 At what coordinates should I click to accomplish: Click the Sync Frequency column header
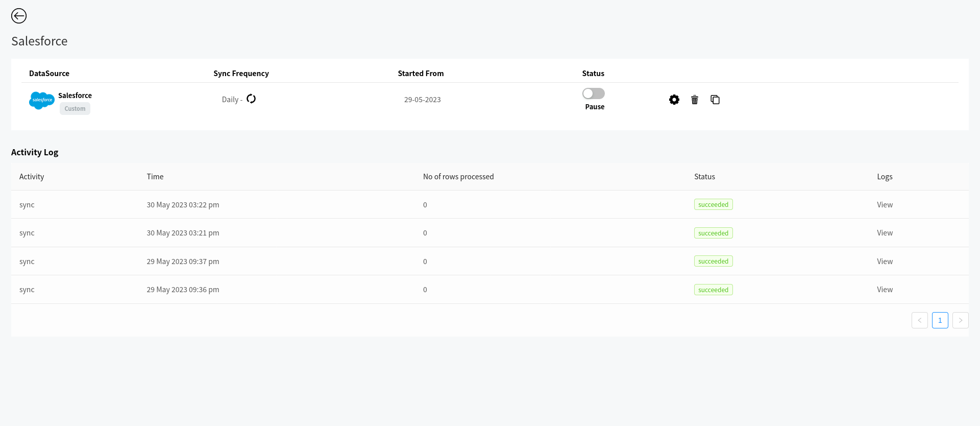pyautogui.click(x=241, y=74)
